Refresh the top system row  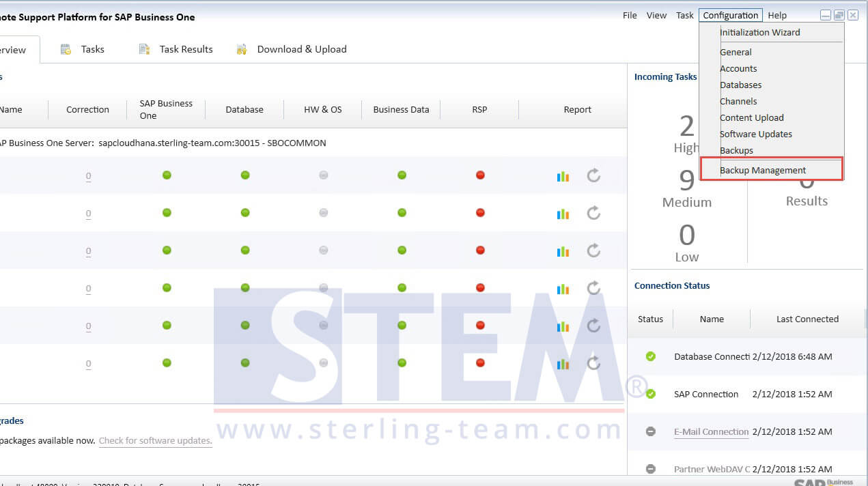(593, 176)
